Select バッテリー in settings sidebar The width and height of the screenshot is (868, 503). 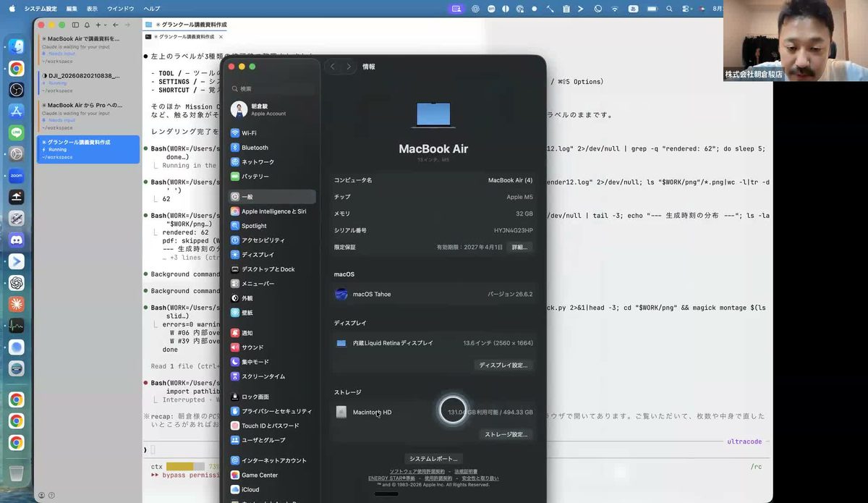[272, 177]
